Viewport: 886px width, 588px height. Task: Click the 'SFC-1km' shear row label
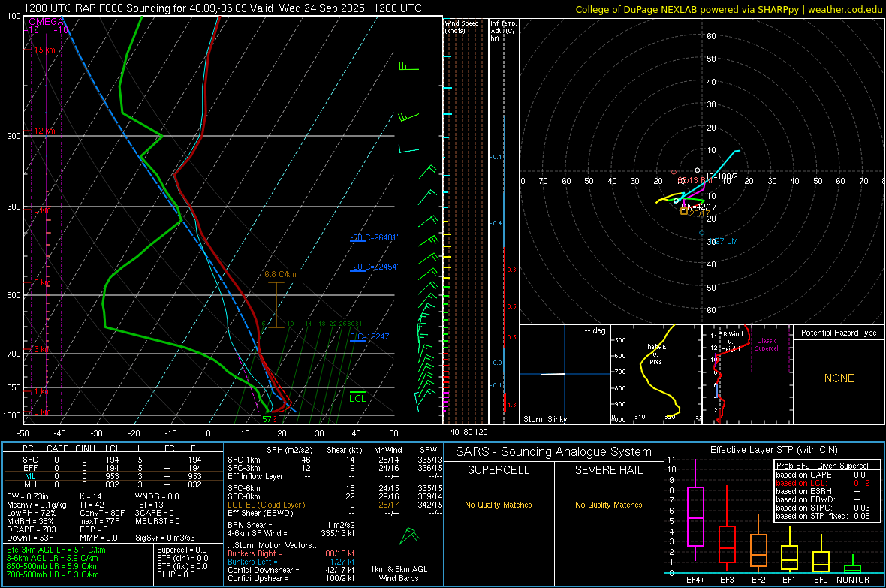click(x=244, y=460)
